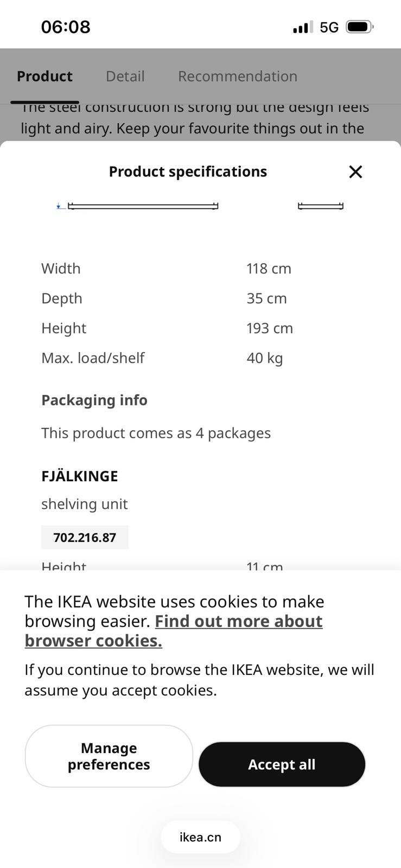Click the Product specifications heading
This screenshot has width=401, height=868.
point(188,172)
